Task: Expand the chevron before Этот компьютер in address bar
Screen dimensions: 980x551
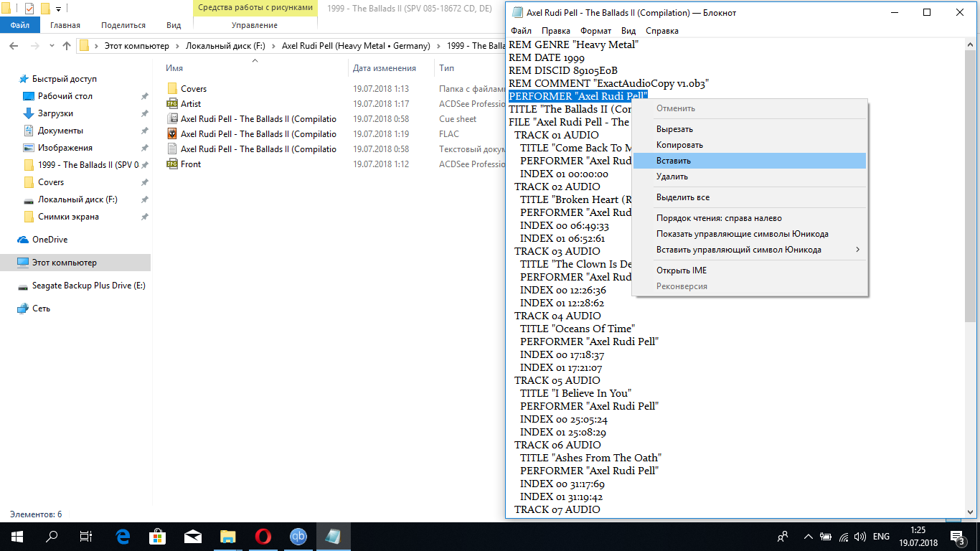Action: pos(96,46)
